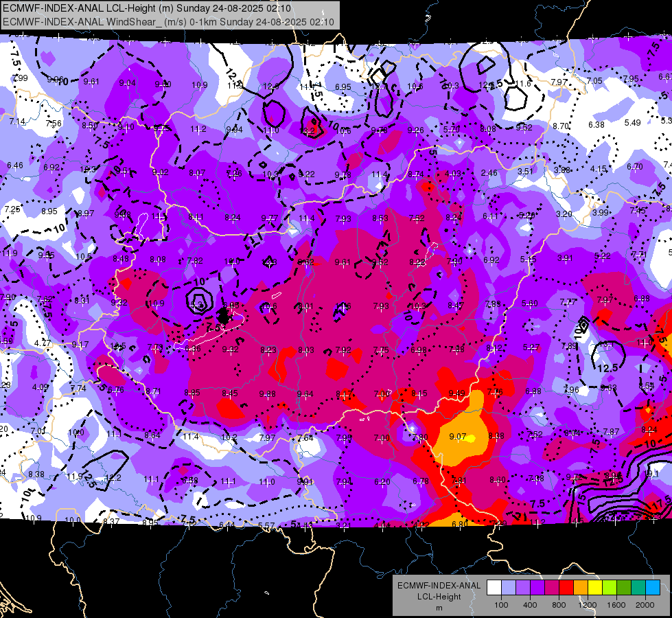The image size is (672, 618).
Task: Click the WindShear 0-1km header line
Action: [168, 22]
